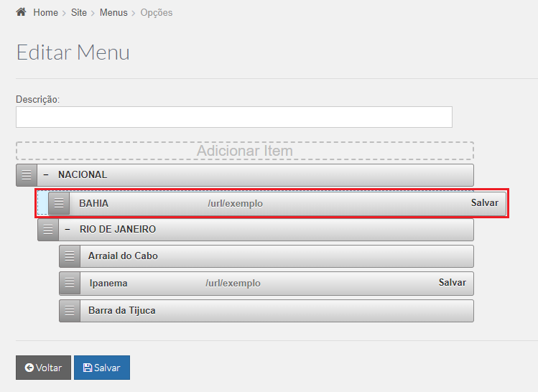538x392 pixels.
Task: Click the Voltar button
Action: pos(43,368)
